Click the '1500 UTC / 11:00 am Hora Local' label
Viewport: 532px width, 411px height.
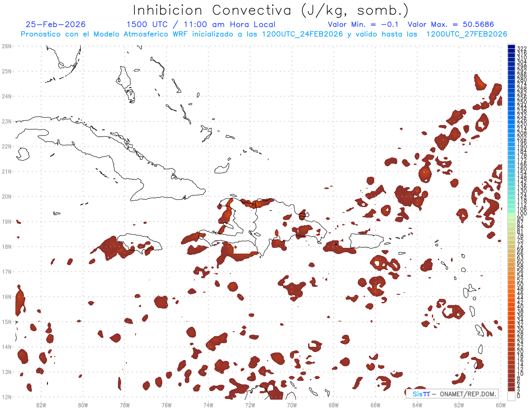[x=201, y=24]
